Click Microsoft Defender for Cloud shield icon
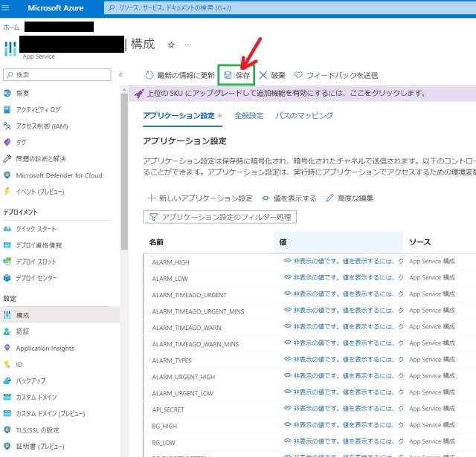Screen dimensions: 476x457 click(7, 175)
